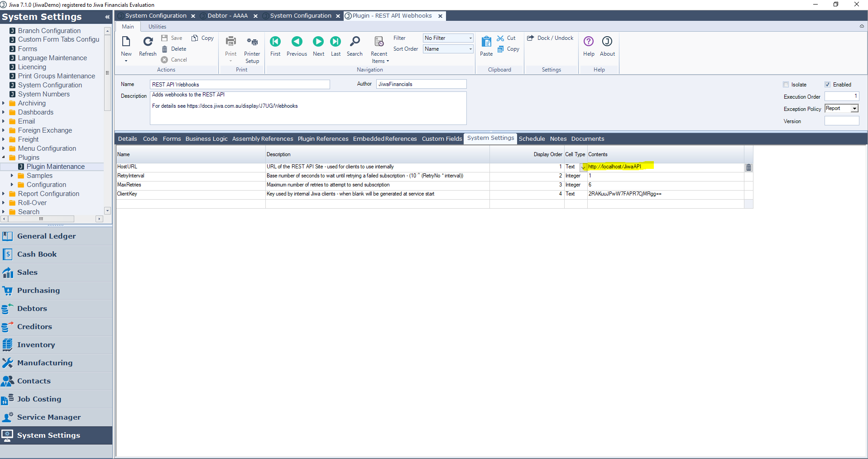Click the Paste clipboard icon
868x459 pixels.
click(x=486, y=42)
